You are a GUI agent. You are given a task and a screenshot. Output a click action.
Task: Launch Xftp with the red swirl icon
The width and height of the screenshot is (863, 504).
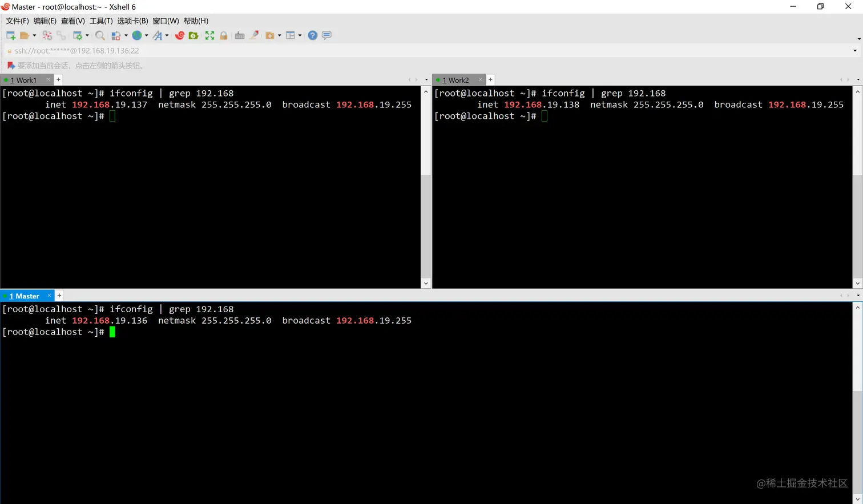click(x=180, y=35)
